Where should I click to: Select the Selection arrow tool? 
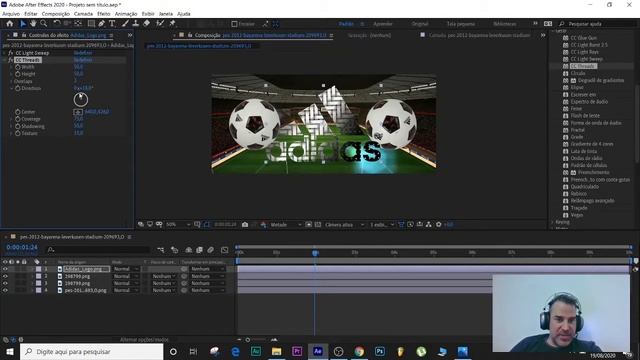click(23, 24)
